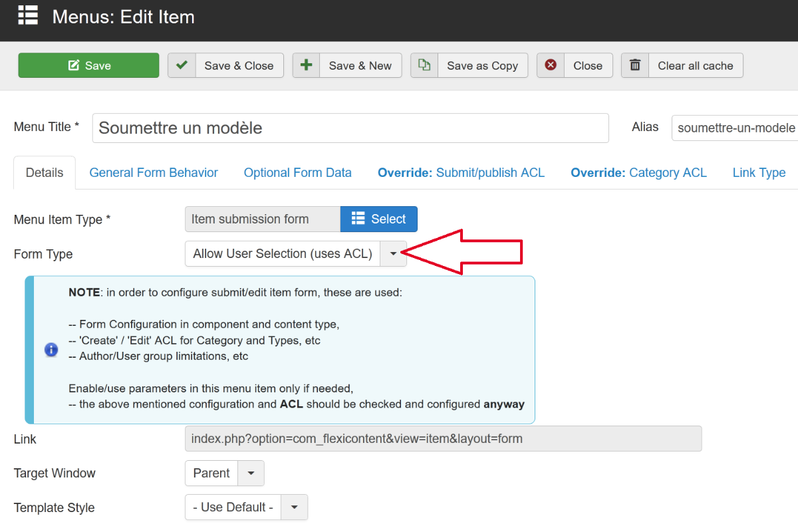Image resolution: width=798 pixels, height=532 pixels.
Task: Click the Menu Title * label
Action: pos(47,127)
